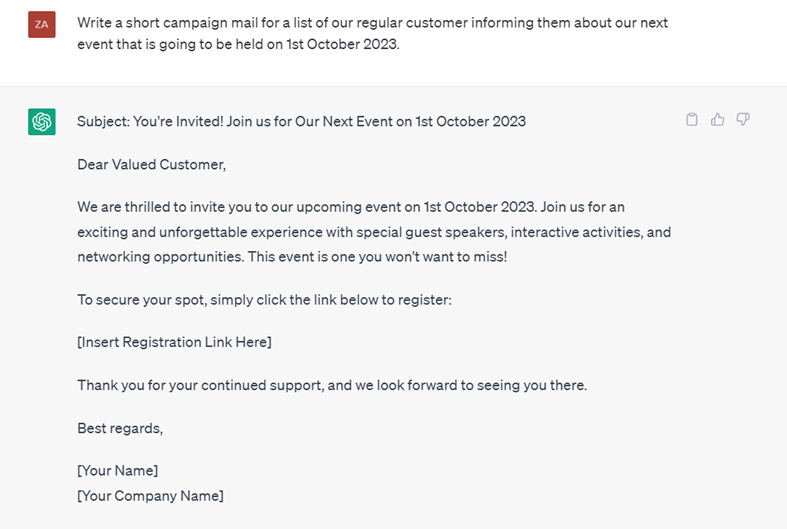787x529 pixels.
Task: Copy the response with the clipboard icon
Action: click(692, 120)
